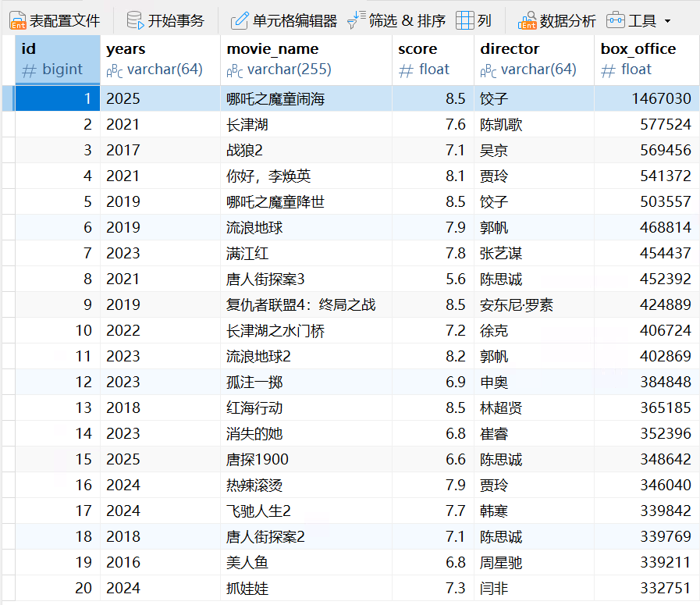Select the director cell 张艺谋
The image size is (700, 605).
[x=501, y=253]
